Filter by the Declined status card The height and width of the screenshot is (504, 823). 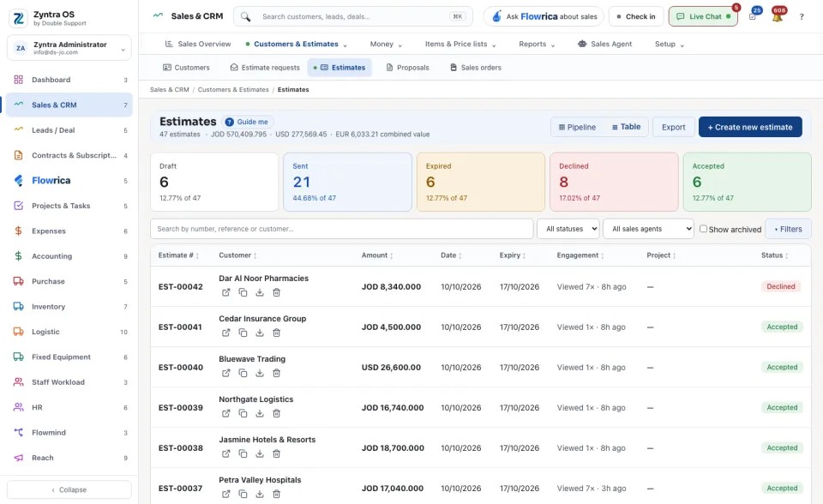(614, 183)
